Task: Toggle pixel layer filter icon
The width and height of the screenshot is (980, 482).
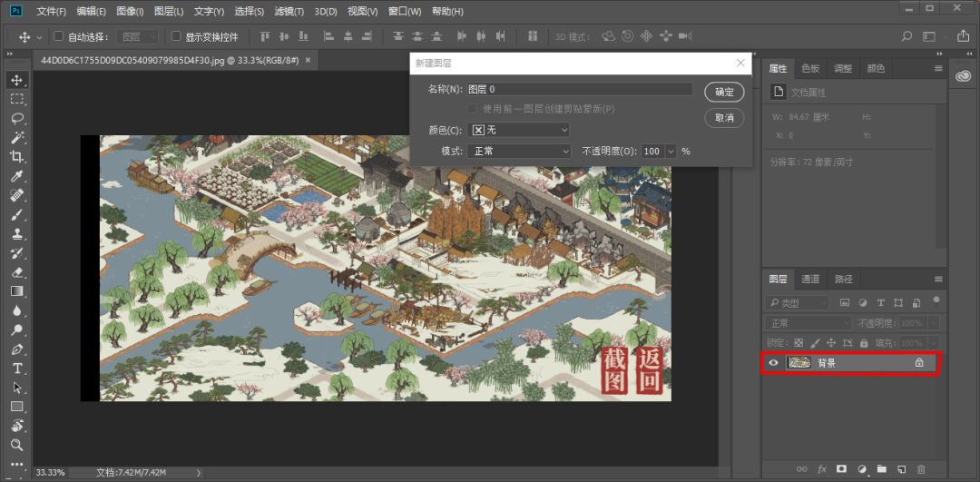Action: 845,302
